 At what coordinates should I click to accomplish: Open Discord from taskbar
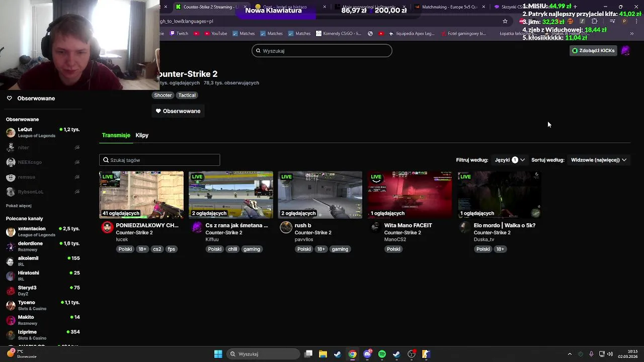tap(367, 354)
